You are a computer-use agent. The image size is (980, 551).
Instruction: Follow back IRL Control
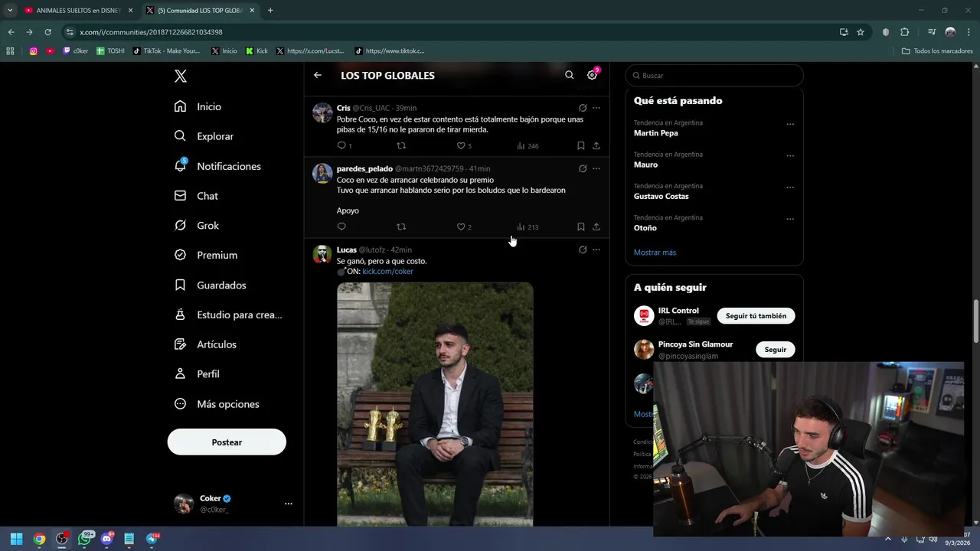point(756,316)
